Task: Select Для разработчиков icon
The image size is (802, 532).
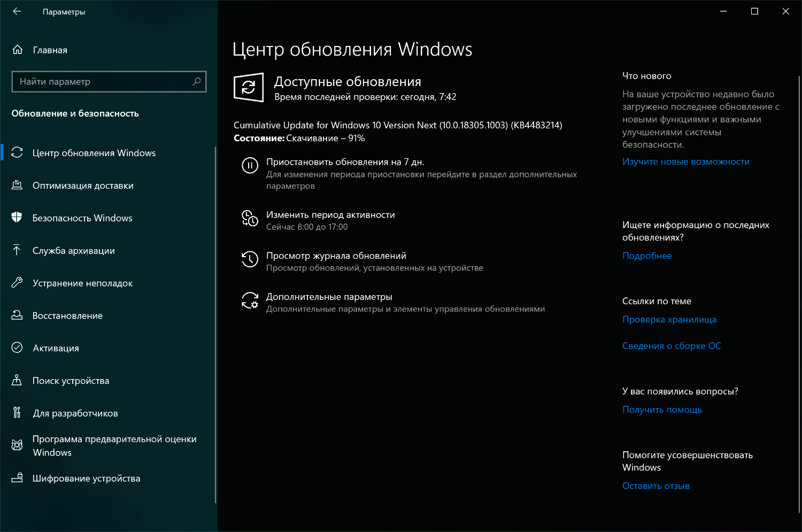Action: (x=16, y=413)
